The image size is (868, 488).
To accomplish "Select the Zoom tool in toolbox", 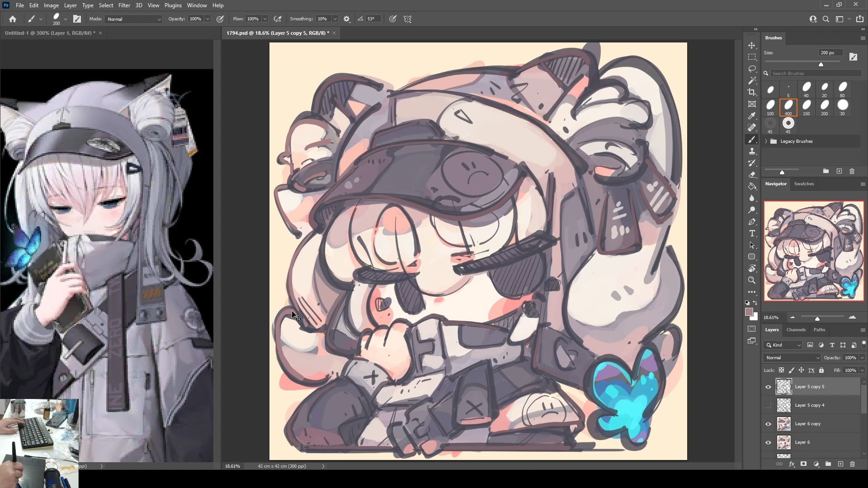I will pyautogui.click(x=752, y=280).
